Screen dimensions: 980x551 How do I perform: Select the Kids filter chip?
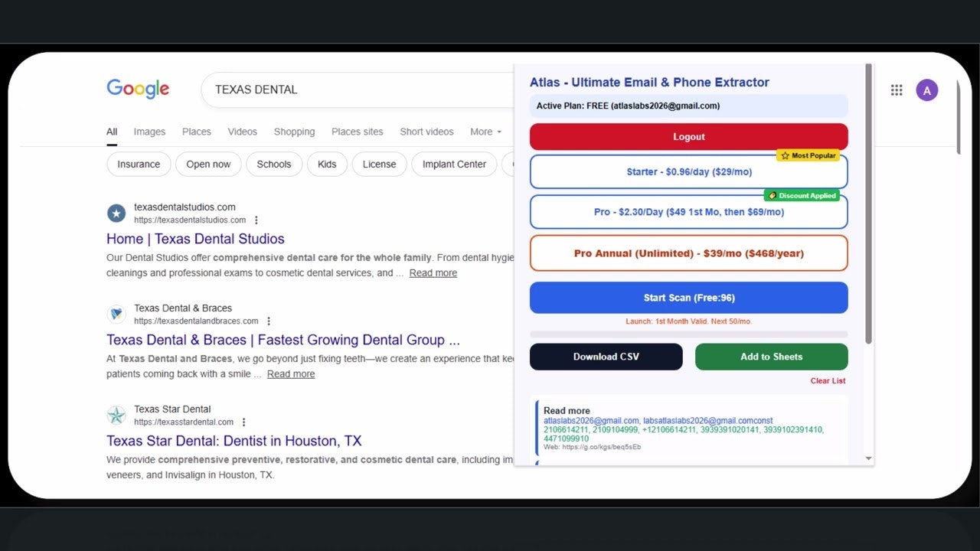pyautogui.click(x=327, y=165)
